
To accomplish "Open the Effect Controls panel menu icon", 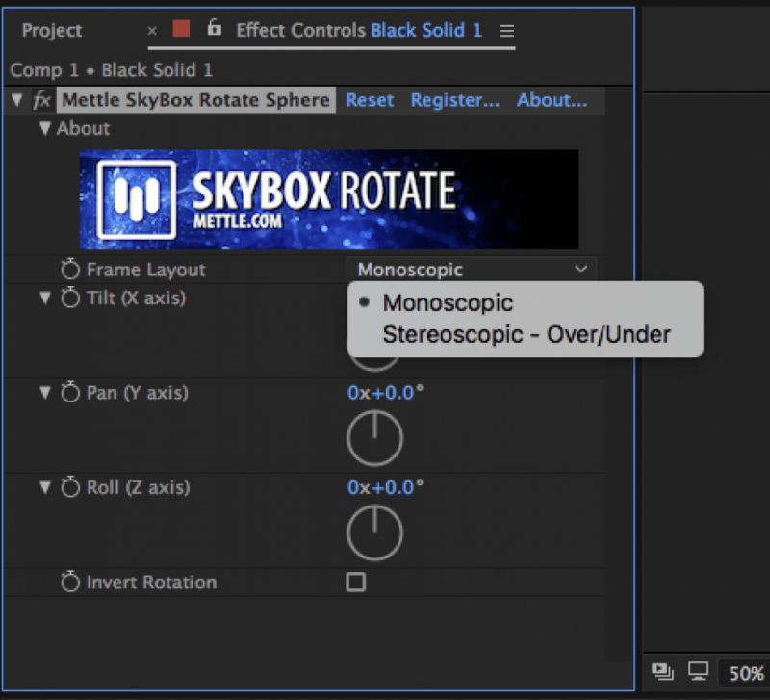I will click(x=507, y=30).
